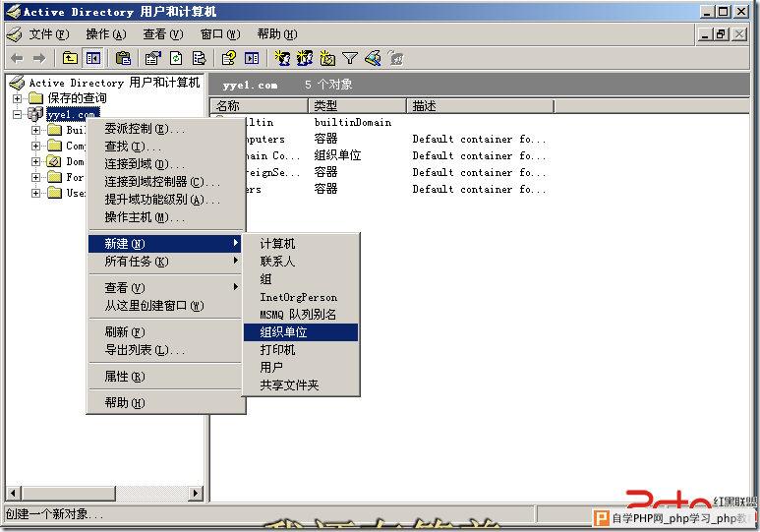The image size is (760, 532).
Task: Open the 窗口(W) menu
Action: (x=220, y=34)
